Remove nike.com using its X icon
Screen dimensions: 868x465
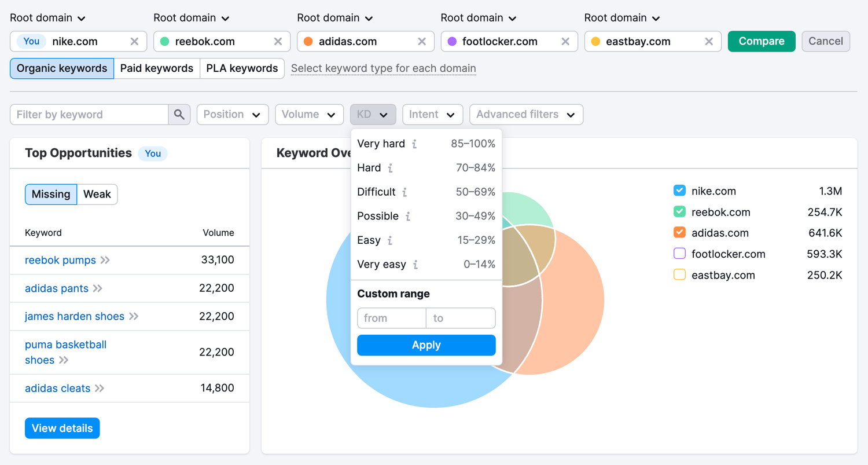(x=134, y=41)
